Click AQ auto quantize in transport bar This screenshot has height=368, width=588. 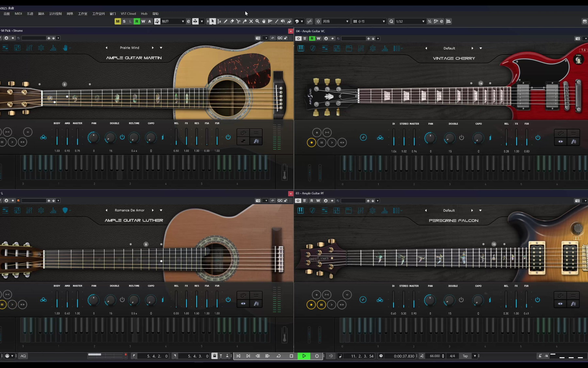tap(23, 356)
